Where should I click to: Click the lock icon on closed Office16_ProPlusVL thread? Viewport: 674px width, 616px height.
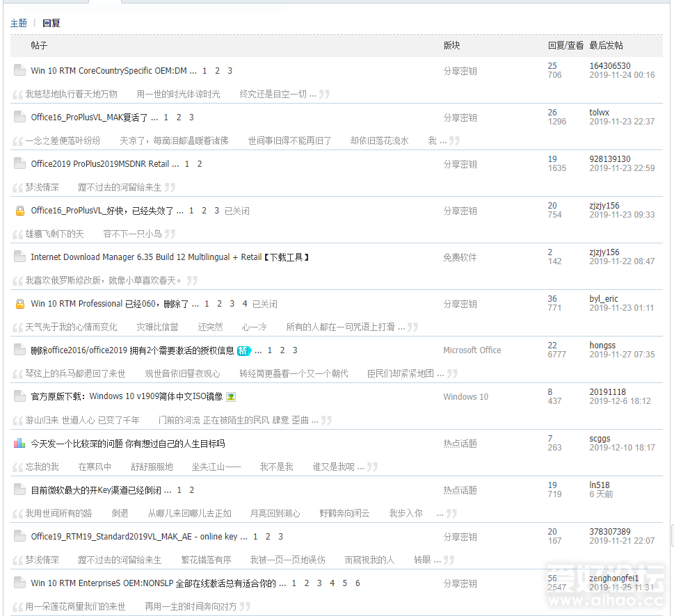pos(19,210)
